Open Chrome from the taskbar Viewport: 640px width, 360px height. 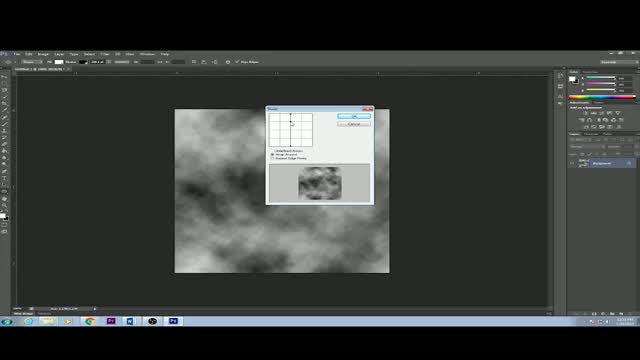click(90, 321)
